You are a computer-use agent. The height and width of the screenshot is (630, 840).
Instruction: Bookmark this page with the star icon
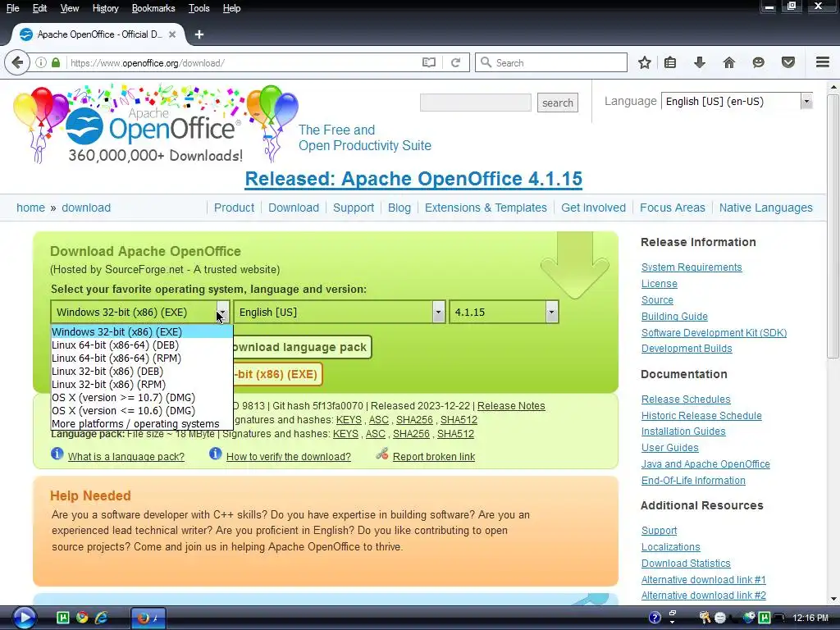click(x=645, y=62)
